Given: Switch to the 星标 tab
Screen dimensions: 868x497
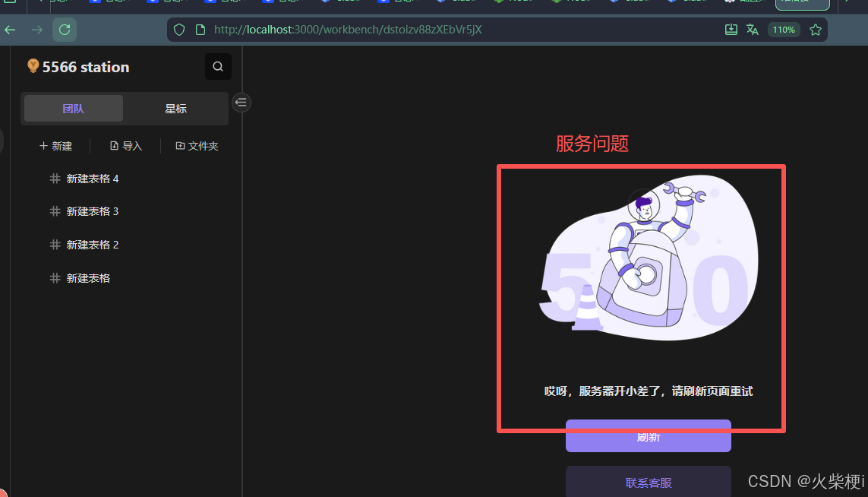Looking at the screenshot, I should [x=175, y=108].
